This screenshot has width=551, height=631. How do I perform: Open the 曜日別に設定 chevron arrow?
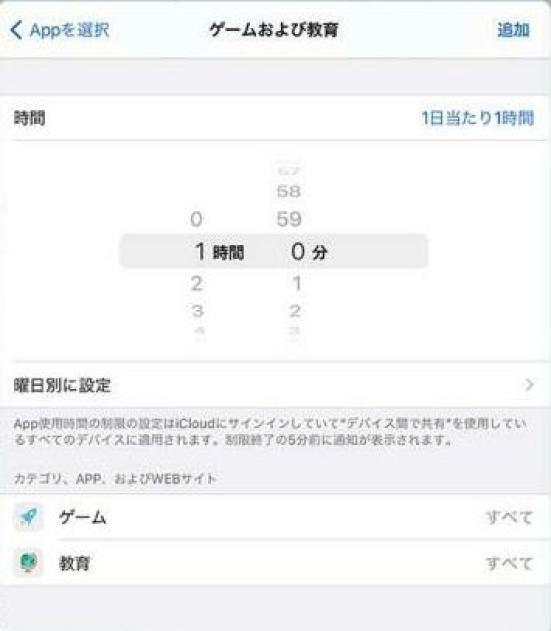coord(529,385)
